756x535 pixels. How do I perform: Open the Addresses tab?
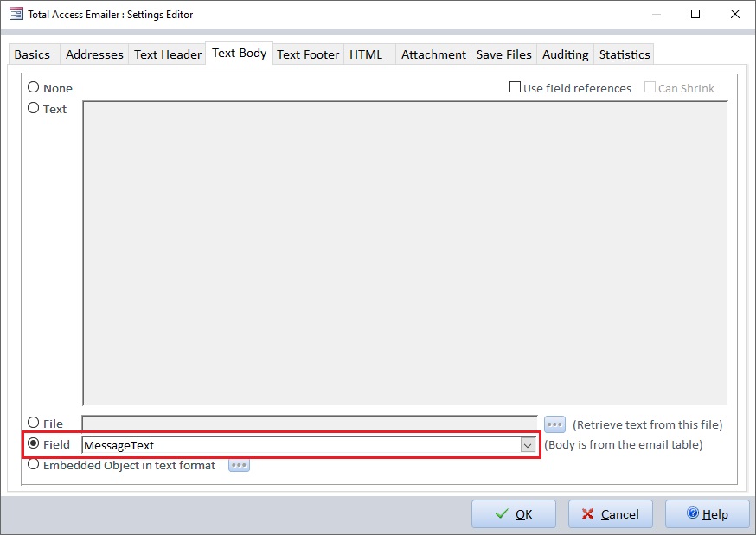pos(94,54)
